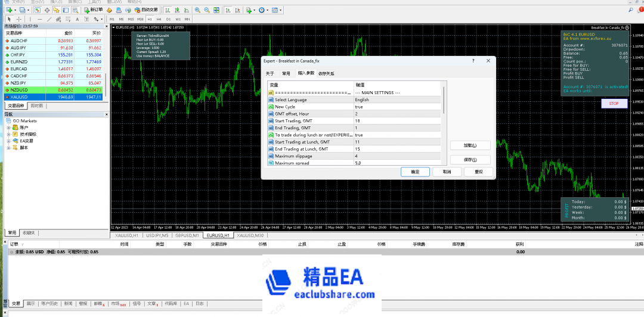The height and width of the screenshot is (317, 644).
Task: Switch chart to the H4 timeframe
Action: 159,19
